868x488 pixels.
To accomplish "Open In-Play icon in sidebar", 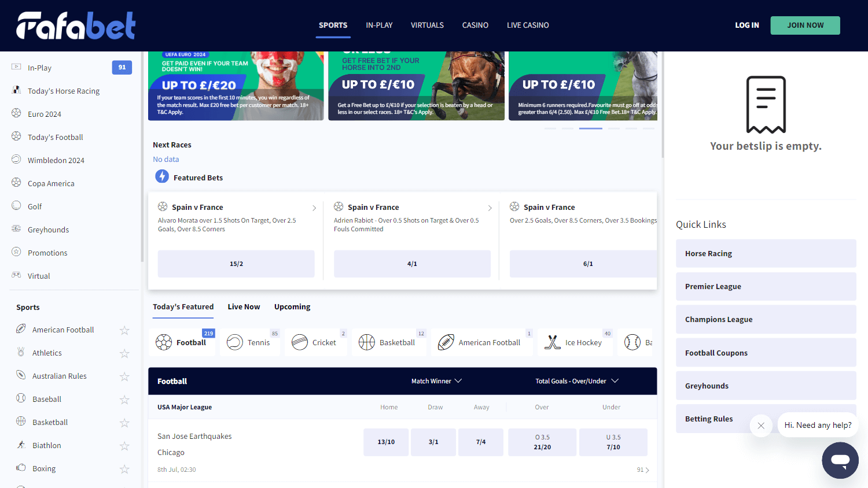I will click(16, 67).
